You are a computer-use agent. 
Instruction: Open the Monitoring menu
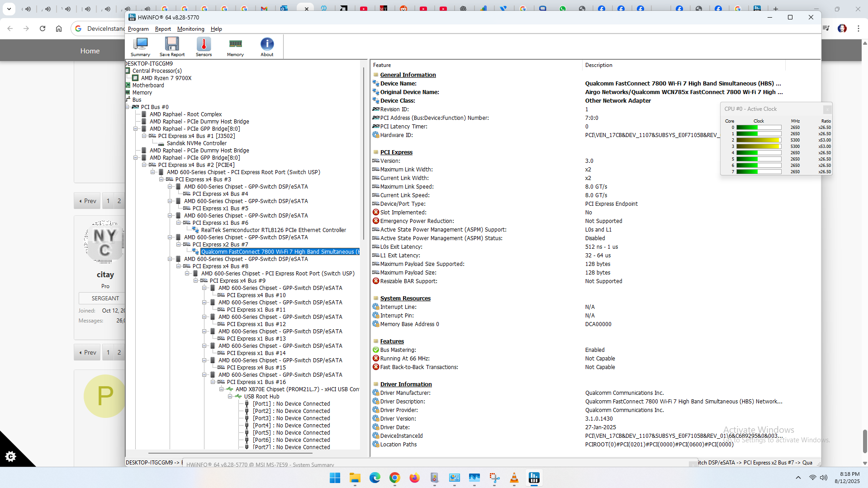pos(190,29)
